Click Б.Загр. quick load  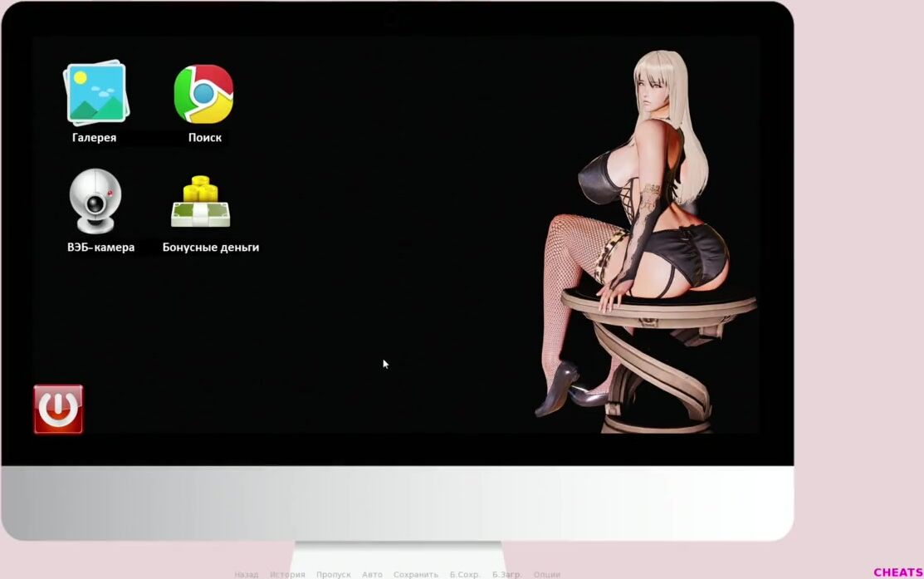pos(506,574)
